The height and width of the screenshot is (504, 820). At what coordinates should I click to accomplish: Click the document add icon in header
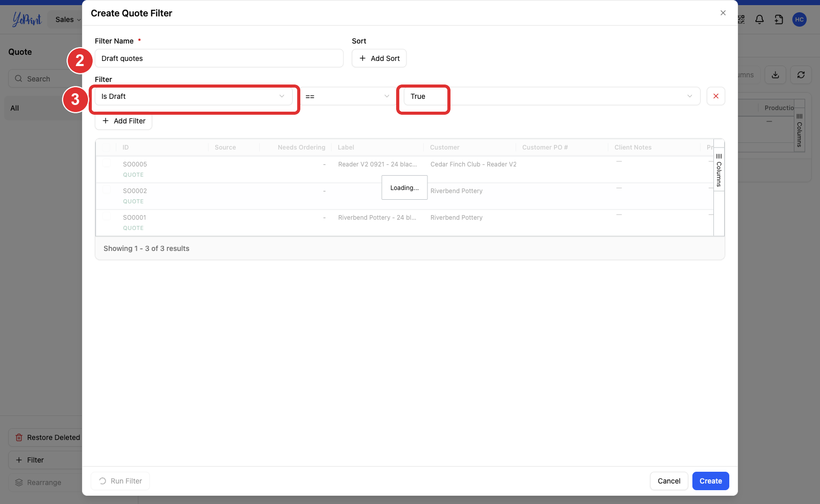[x=778, y=19]
